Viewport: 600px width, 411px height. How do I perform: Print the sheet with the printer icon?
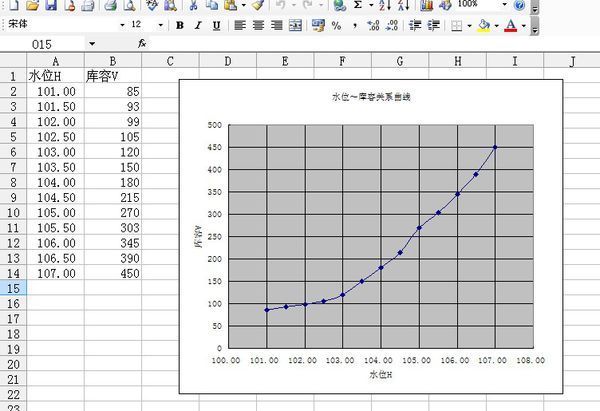click(111, 5)
